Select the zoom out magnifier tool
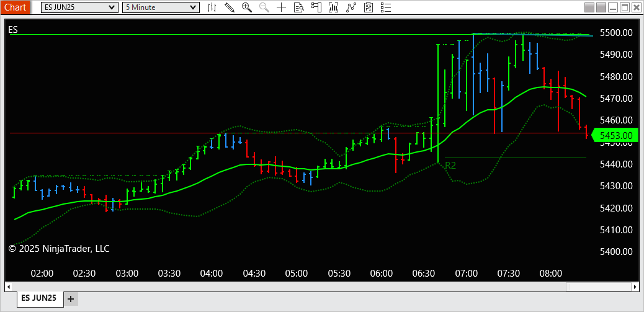 coord(264,7)
